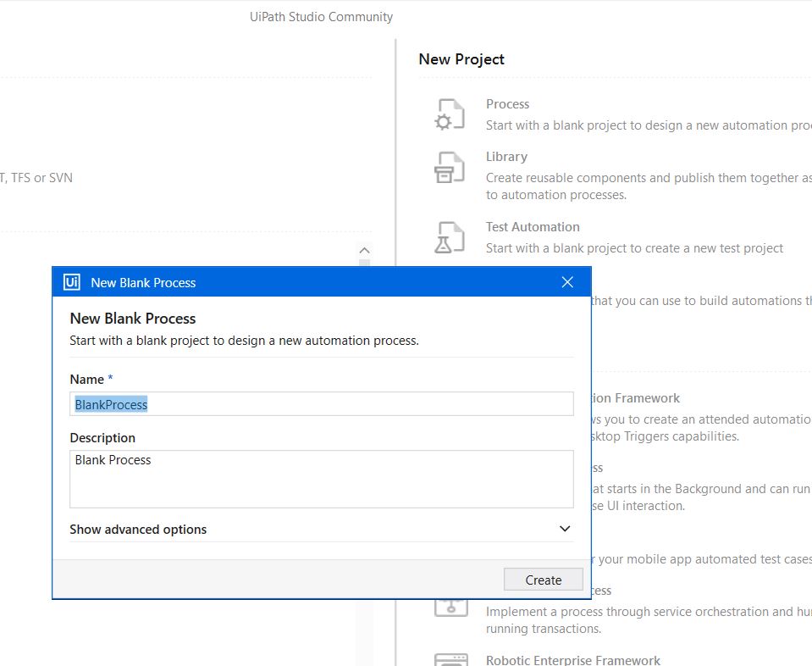The image size is (812, 666).
Task: Click the Library archive box icon
Action: click(x=449, y=168)
